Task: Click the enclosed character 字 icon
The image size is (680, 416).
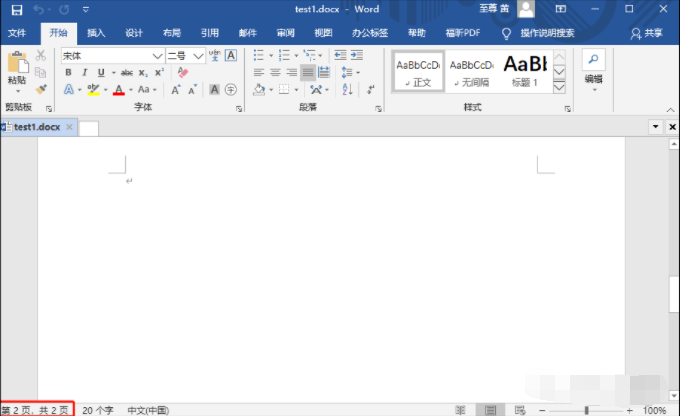Action: pyautogui.click(x=231, y=89)
